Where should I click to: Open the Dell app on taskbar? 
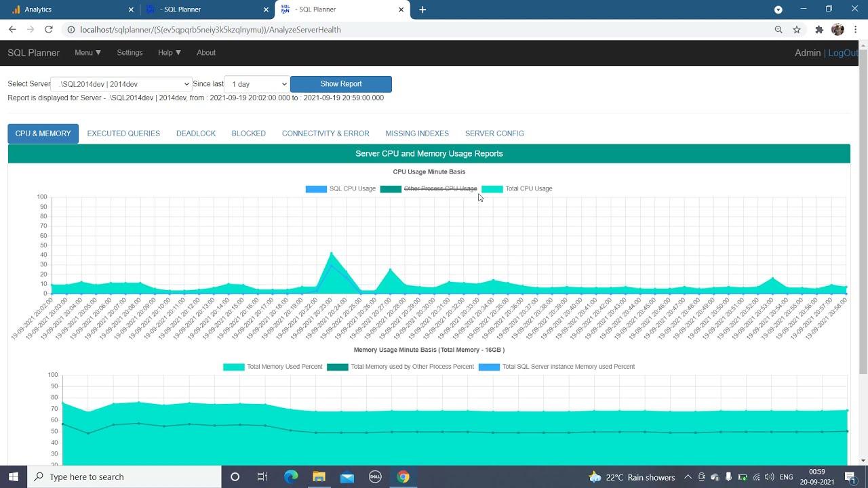[x=375, y=477]
